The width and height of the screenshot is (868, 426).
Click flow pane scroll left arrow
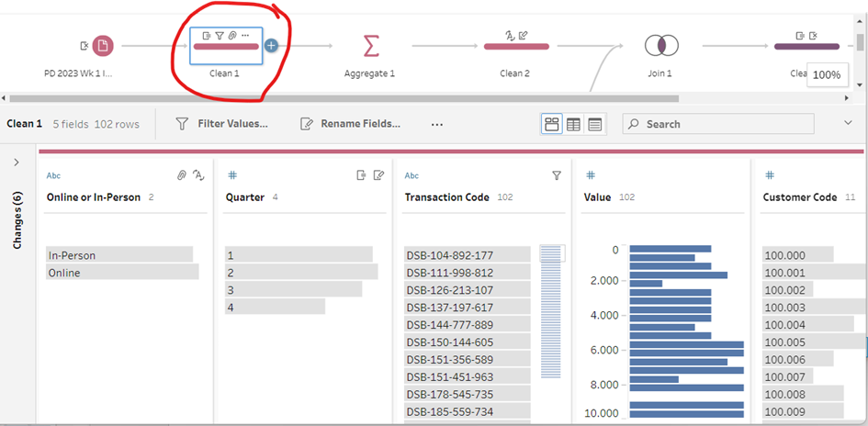[4, 98]
